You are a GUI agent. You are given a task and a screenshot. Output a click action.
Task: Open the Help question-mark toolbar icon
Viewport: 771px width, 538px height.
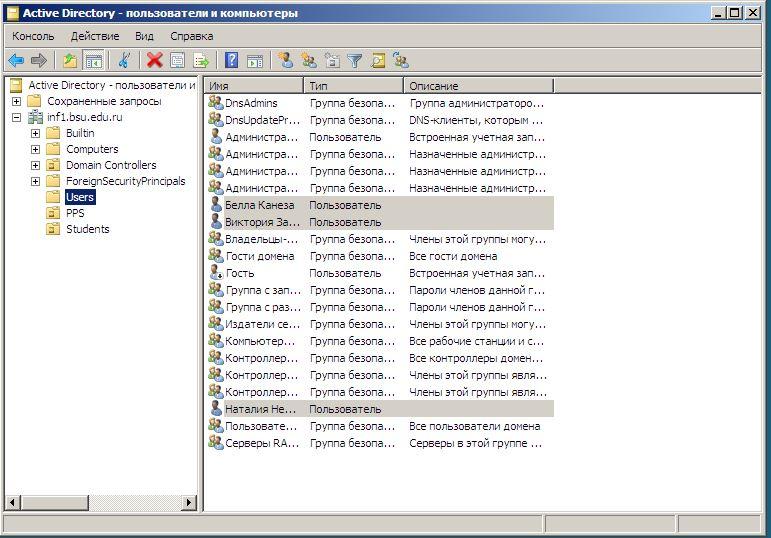click(x=232, y=60)
